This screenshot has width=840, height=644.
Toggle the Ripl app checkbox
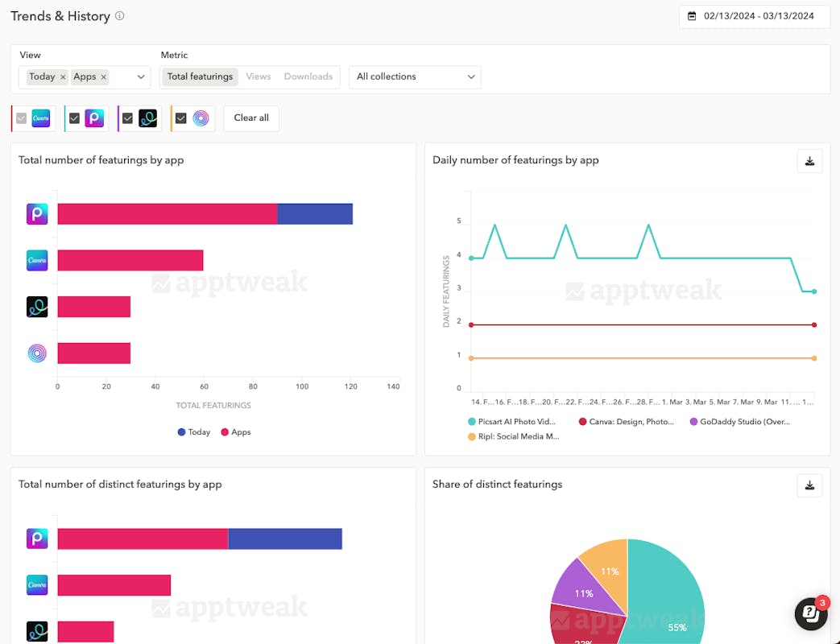[181, 118]
